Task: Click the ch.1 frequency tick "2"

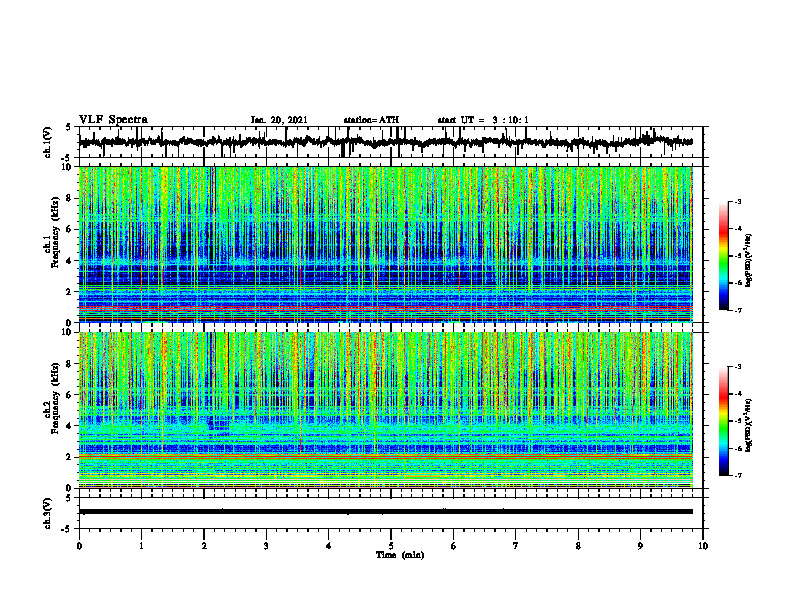Action: [69, 292]
